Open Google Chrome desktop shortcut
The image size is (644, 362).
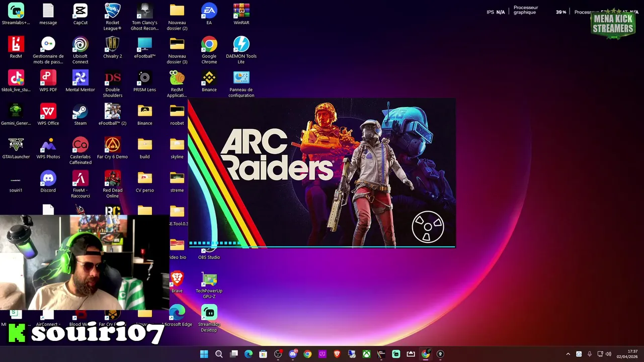209,50
